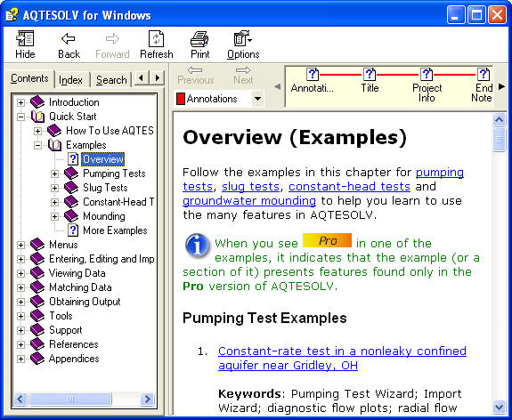Expand the Obtaining Output node
The height and width of the screenshot is (420, 512).
pos(20,302)
